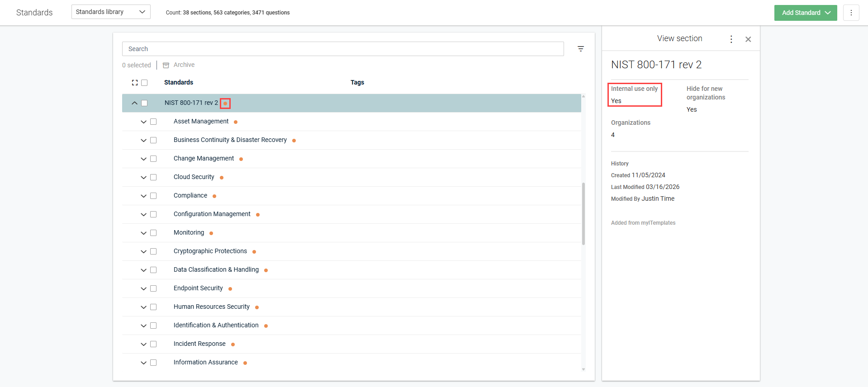Click the expand-all icon in header row

(135, 83)
